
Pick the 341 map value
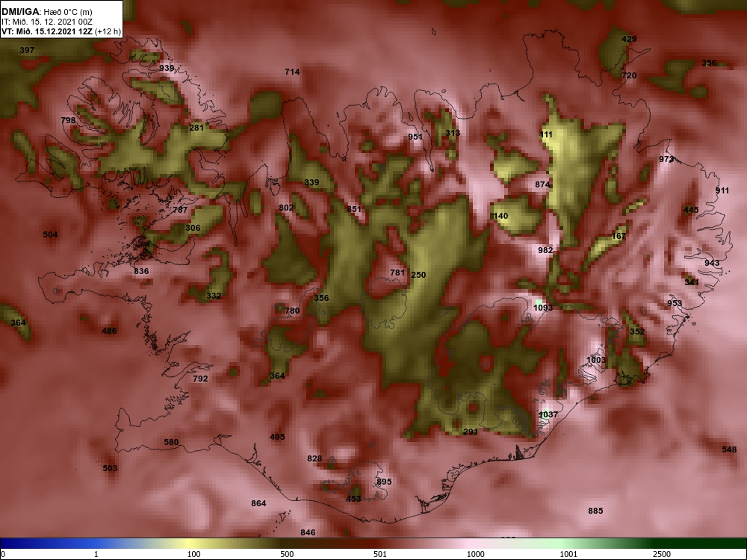pyautogui.click(x=692, y=282)
